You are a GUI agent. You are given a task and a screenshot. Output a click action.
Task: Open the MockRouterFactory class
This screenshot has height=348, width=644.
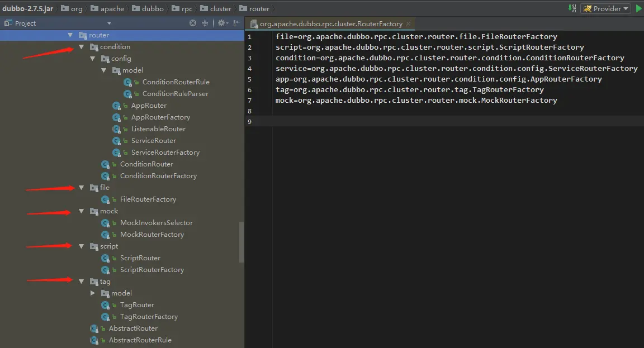pyautogui.click(x=152, y=234)
